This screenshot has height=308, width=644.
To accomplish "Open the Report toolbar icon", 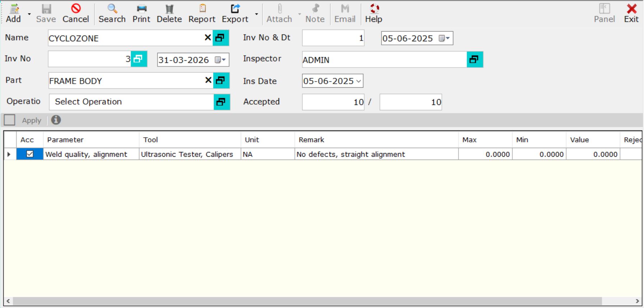I will (202, 9).
